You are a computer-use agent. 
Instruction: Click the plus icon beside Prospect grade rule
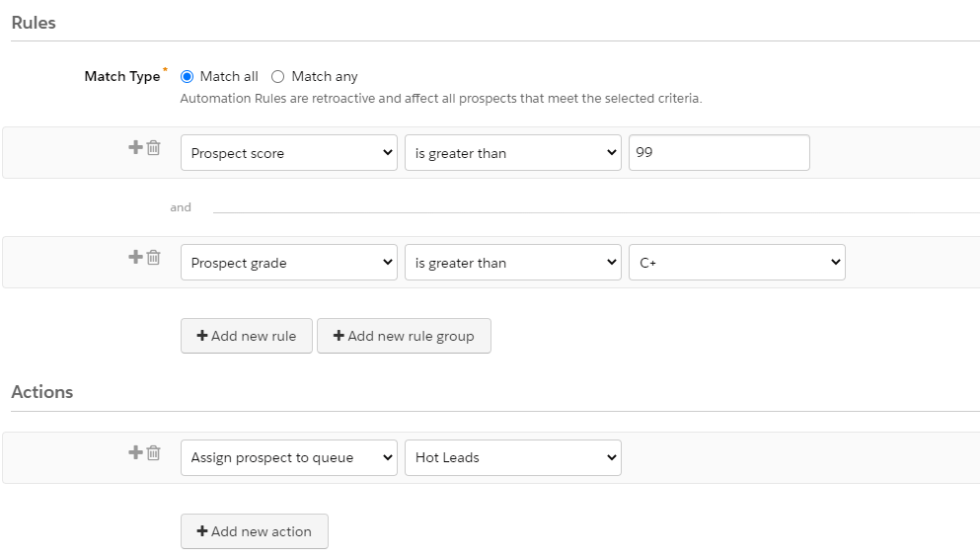tap(136, 257)
